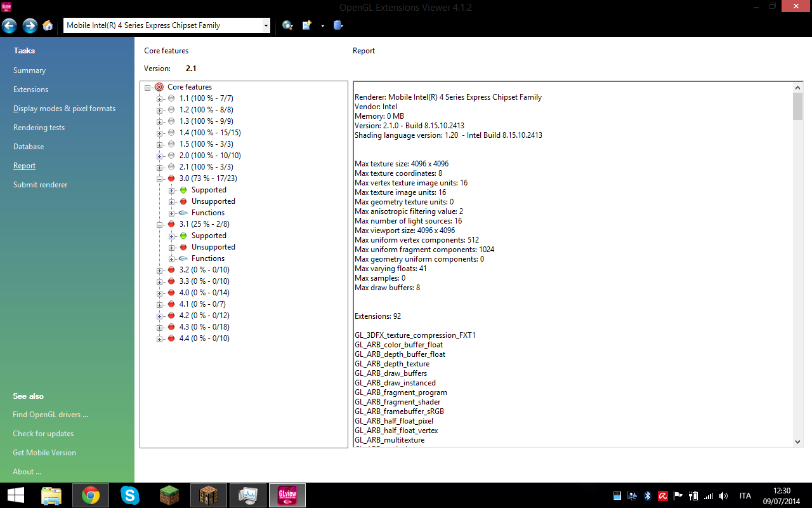Open the Submit renderer task
The image size is (812, 508).
pos(40,185)
